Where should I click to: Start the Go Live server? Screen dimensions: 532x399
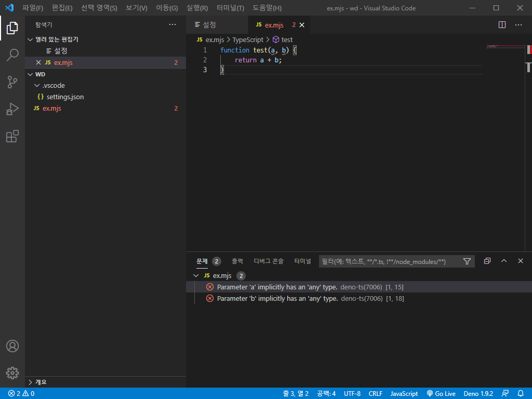(x=441, y=393)
